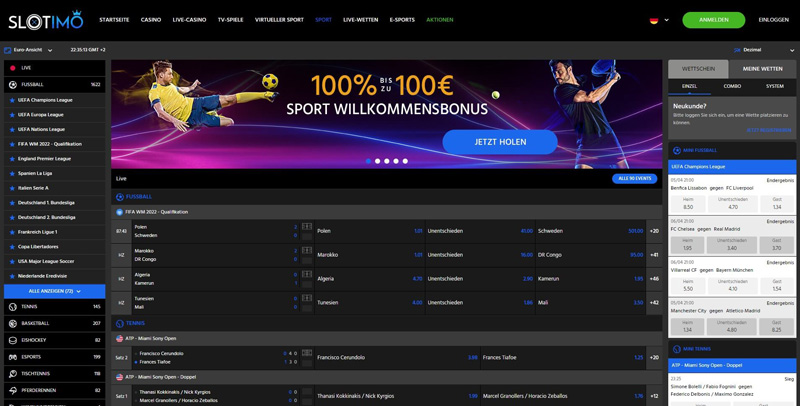The height and width of the screenshot is (406, 800).
Task: Expand +12 markets for Kokkinakis/Kyrgios doubles match
Action: click(654, 396)
